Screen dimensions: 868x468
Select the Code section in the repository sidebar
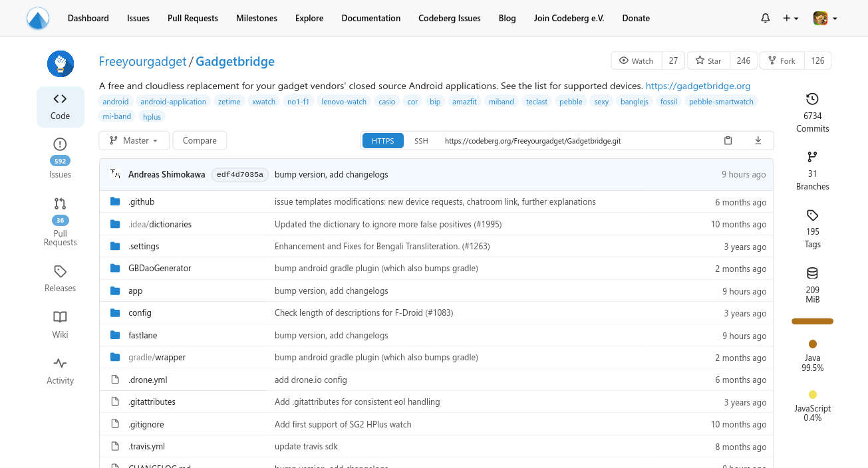tap(60, 106)
